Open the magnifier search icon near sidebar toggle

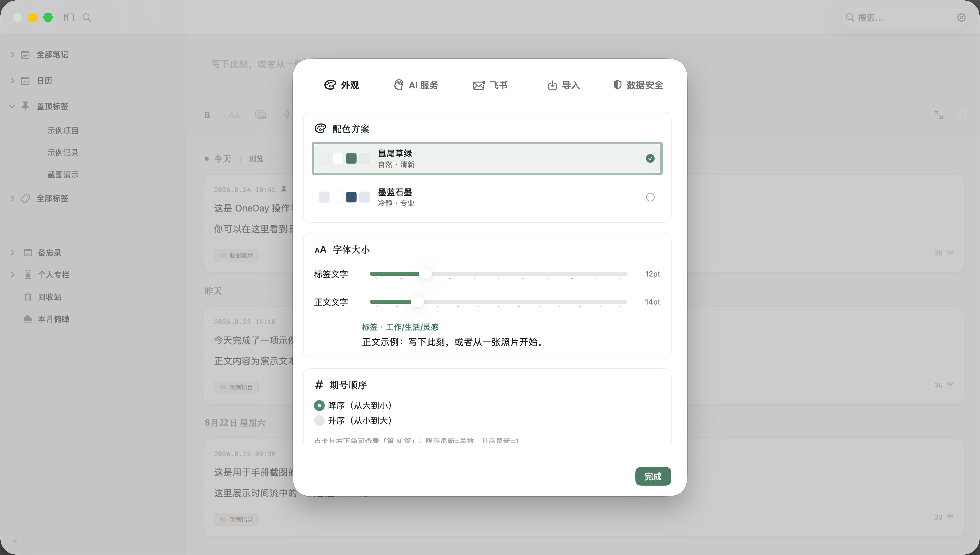[x=87, y=18]
